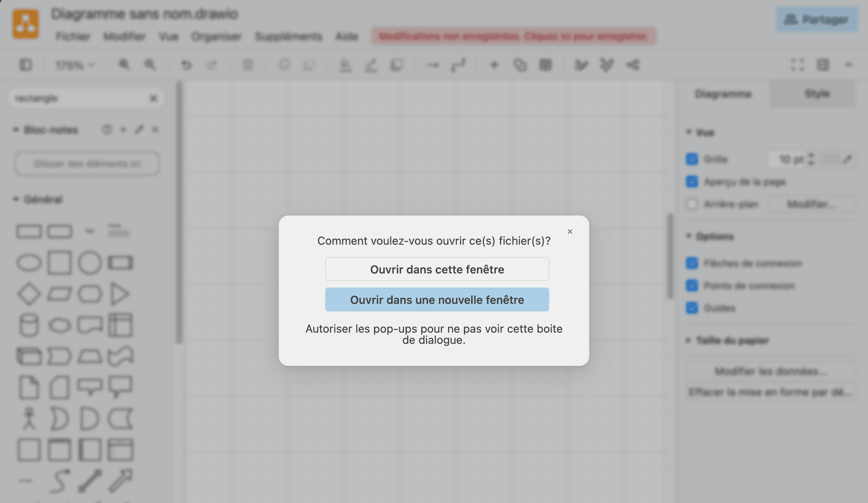Switch to the Style tab
The image size is (868, 503).
coord(813,94)
